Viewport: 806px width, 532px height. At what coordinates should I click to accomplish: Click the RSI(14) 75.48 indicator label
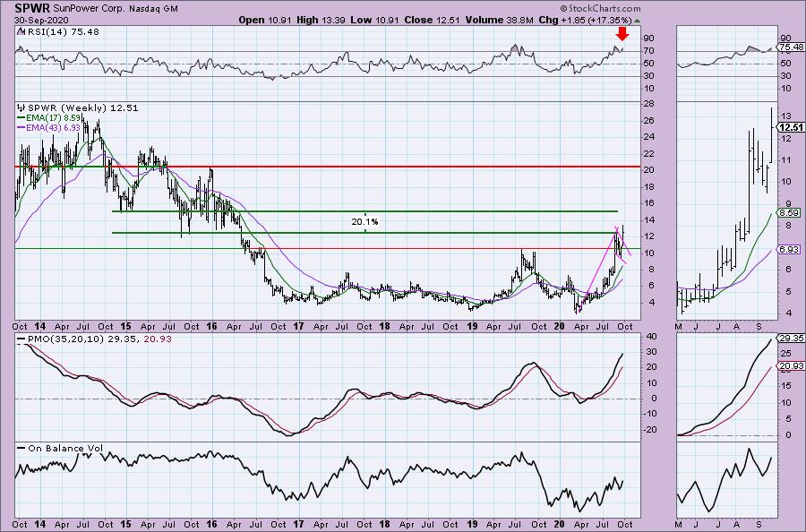[62, 32]
